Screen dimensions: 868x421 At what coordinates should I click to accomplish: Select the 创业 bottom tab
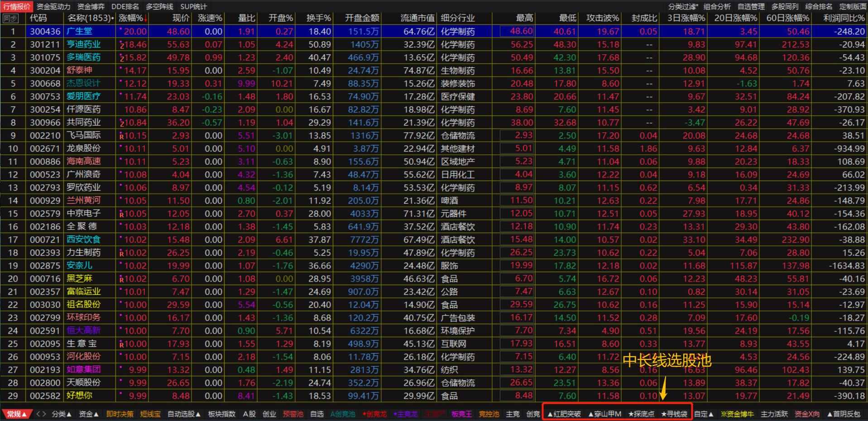(269, 414)
